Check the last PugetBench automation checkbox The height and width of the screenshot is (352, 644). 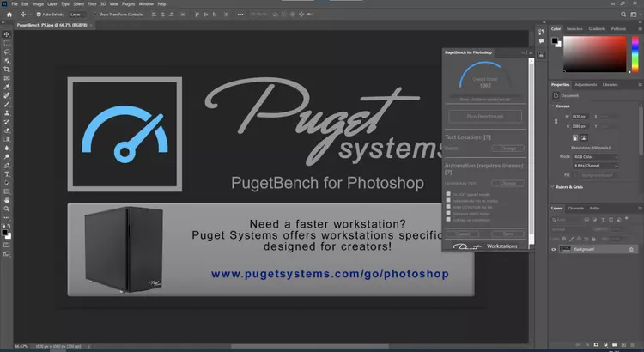click(x=448, y=219)
